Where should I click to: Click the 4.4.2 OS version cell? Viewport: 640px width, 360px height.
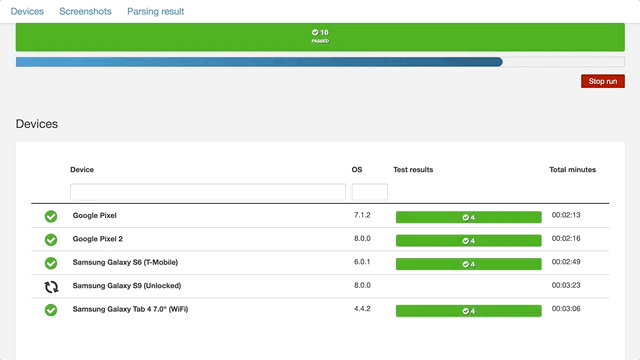point(362,309)
